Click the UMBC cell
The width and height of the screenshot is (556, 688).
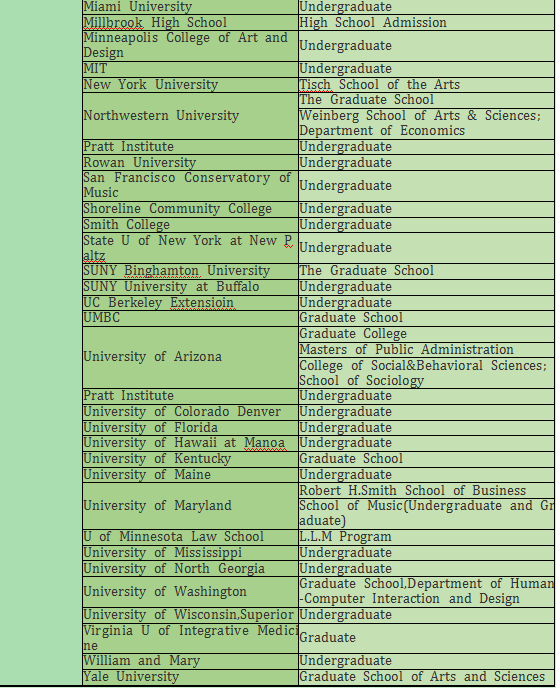point(190,318)
